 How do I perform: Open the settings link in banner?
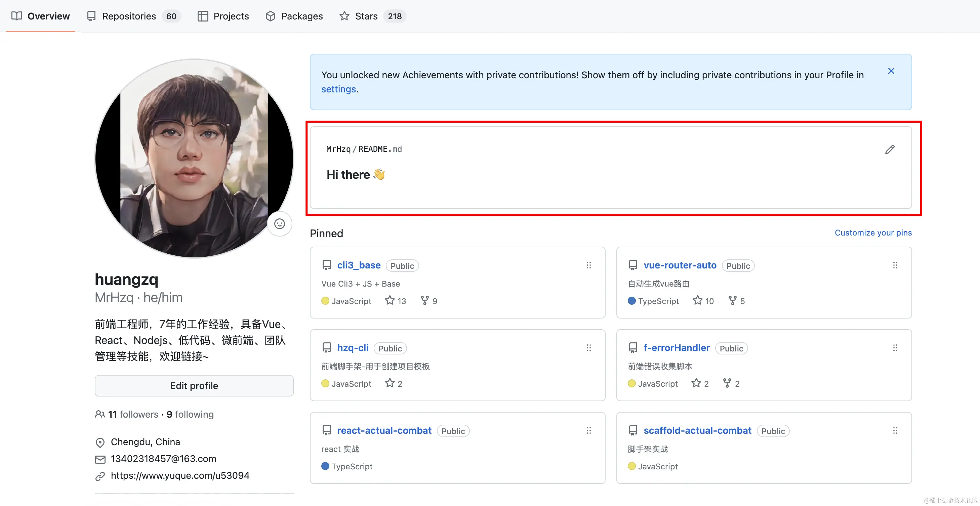(338, 89)
